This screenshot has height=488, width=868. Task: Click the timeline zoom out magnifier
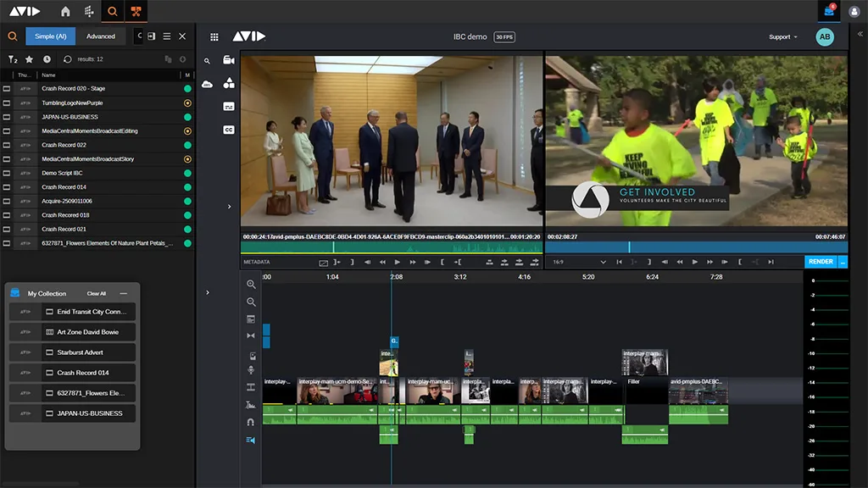click(x=251, y=302)
